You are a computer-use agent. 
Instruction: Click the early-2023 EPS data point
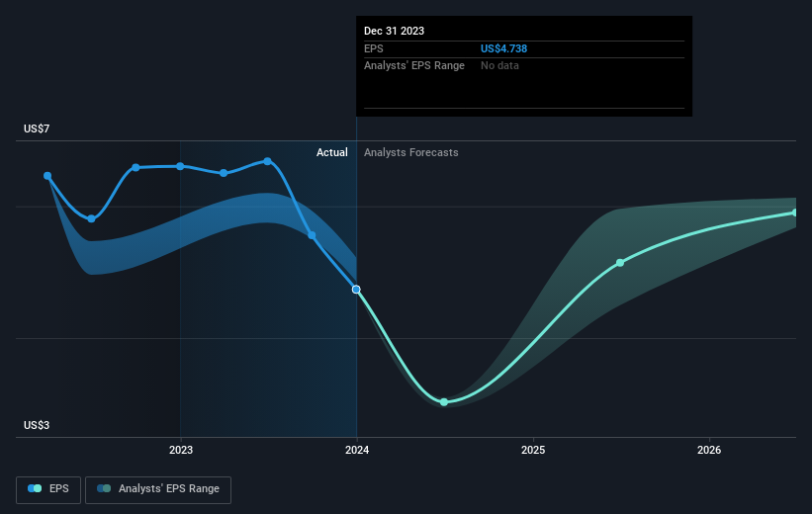coord(224,173)
